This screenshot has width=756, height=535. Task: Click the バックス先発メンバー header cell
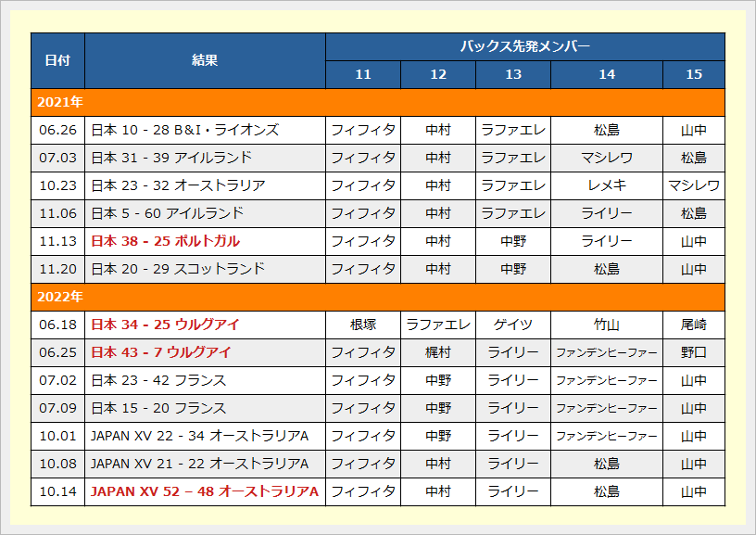[524, 46]
